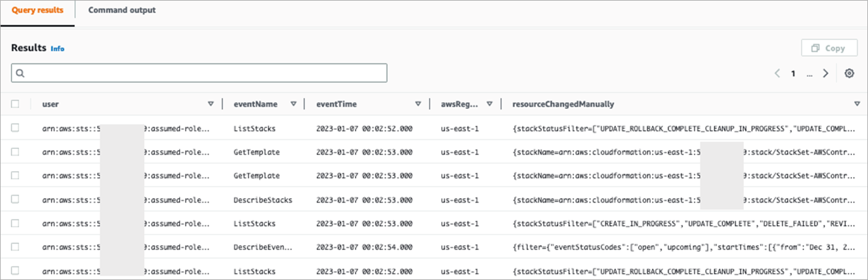Click the eventName column header
The height and width of the screenshot is (280, 868).
tap(256, 104)
